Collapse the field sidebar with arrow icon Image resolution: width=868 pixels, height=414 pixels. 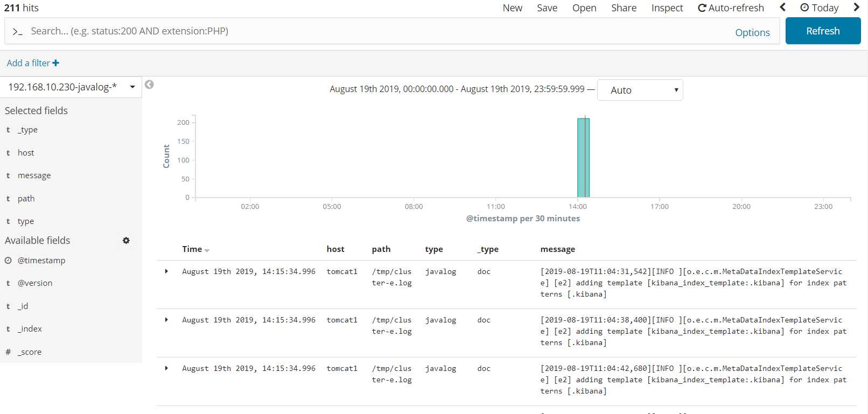click(x=149, y=85)
